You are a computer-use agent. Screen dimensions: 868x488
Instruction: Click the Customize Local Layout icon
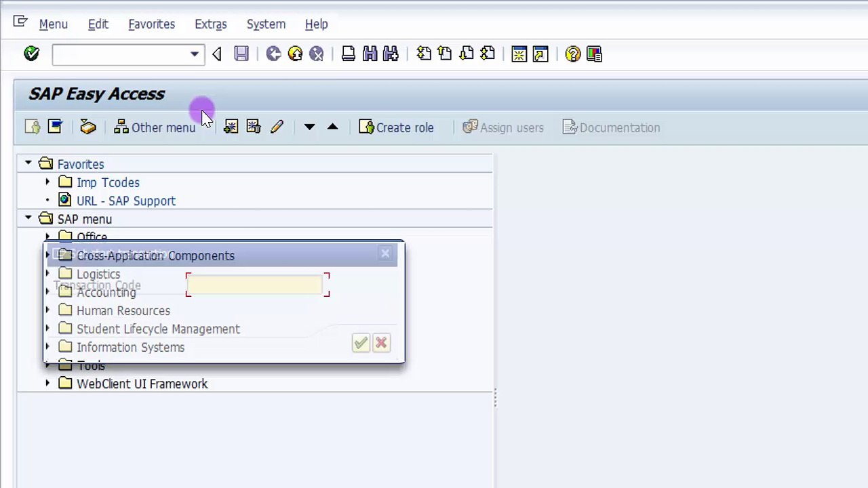tap(594, 54)
